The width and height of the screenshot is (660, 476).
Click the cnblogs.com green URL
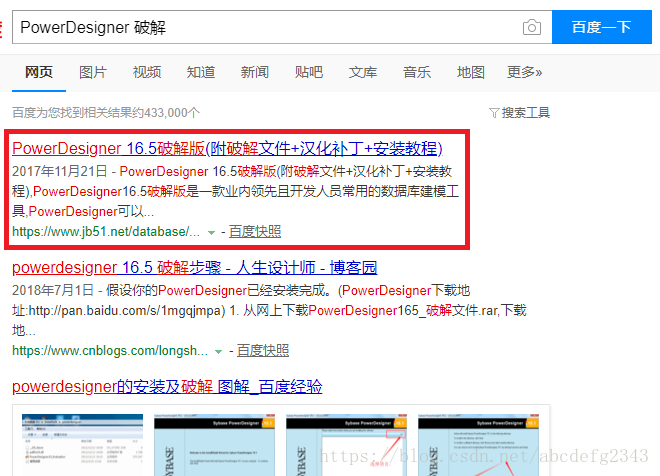pyautogui.click(x=110, y=351)
